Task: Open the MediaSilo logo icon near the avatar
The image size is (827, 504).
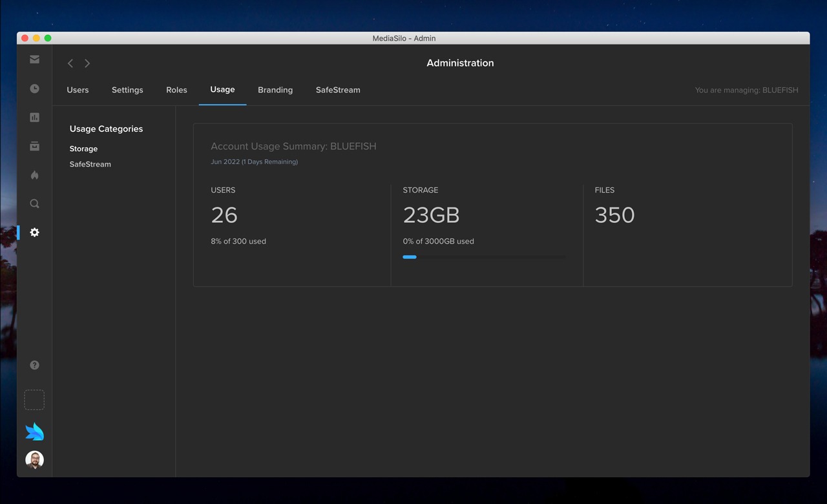Action: tap(34, 430)
